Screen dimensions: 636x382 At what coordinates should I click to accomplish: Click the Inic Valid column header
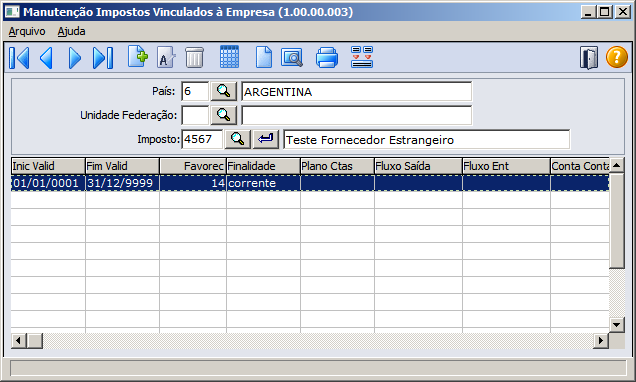(x=48, y=166)
